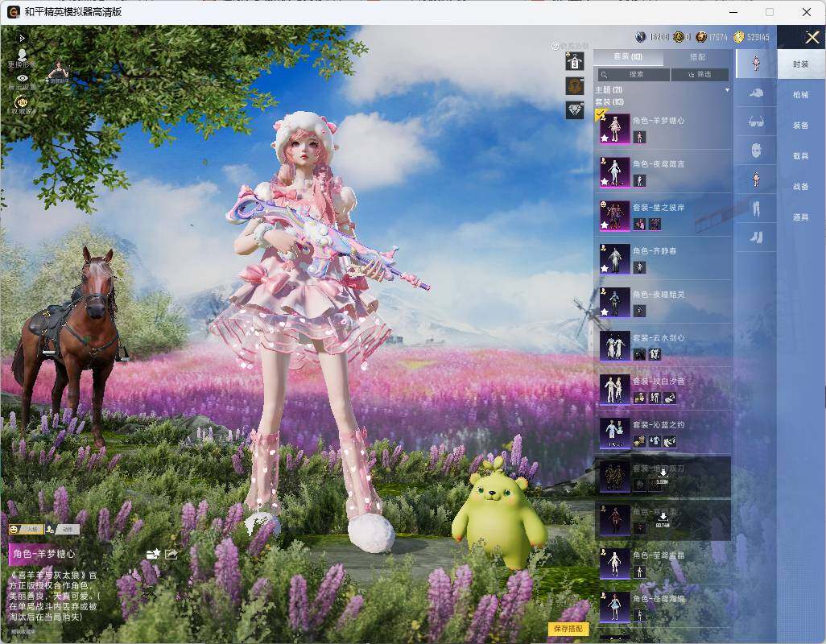Toggle the 动作 action button
The height and width of the screenshot is (644, 826).
(63, 529)
